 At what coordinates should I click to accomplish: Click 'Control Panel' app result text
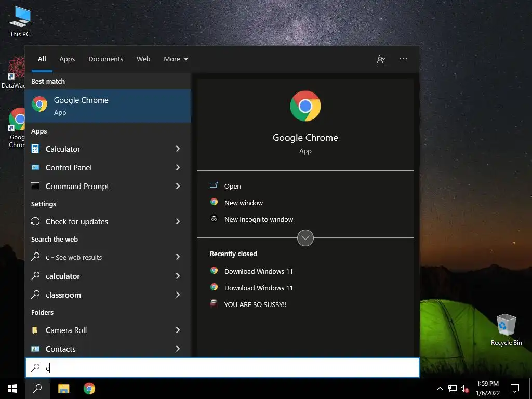pyautogui.click(x=69, y=167)
